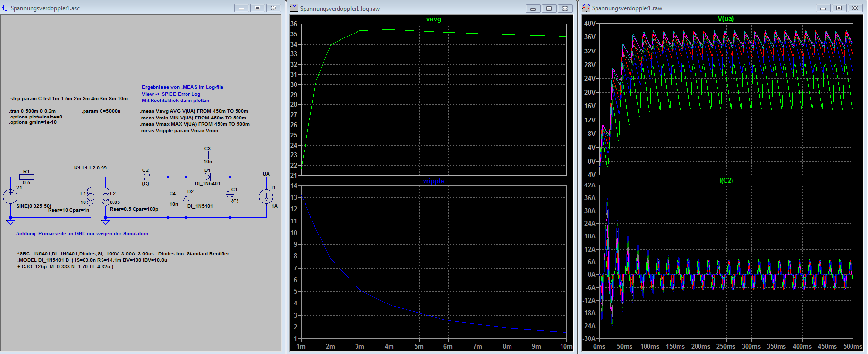This screenshot has width=868, height=354.
Task: Select capacitor C2 symbol
Action: click(x=145, y=177)
